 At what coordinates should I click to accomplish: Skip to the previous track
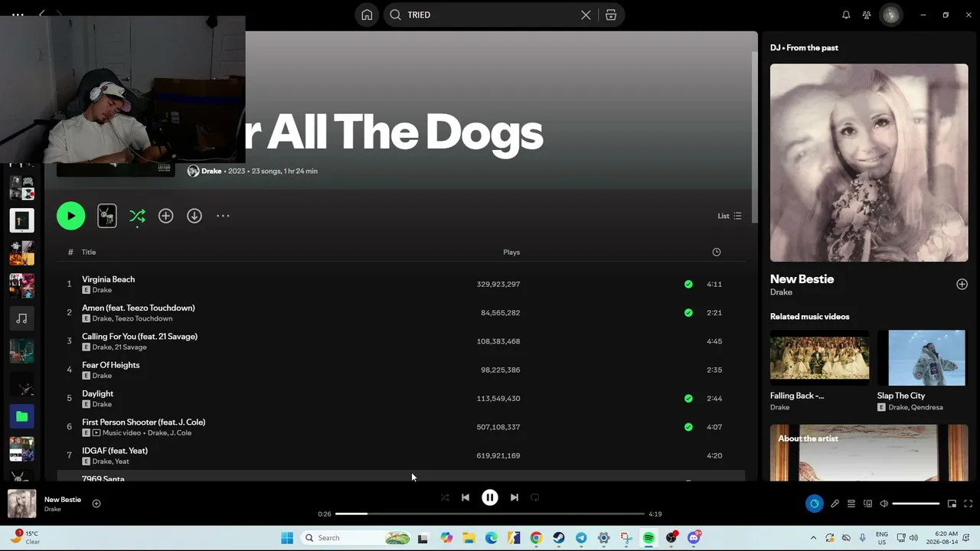[465, 497]
